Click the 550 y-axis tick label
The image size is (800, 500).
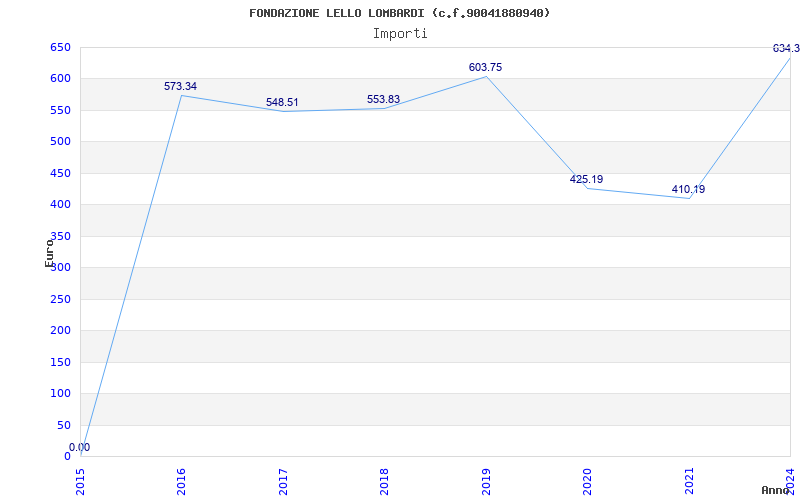(60, 110)
